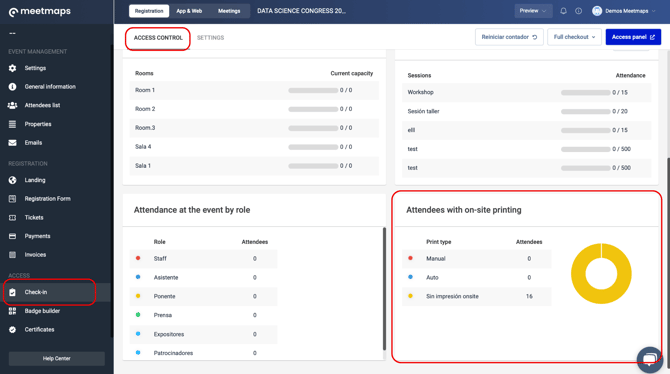Image resolution: width=670 pixels, height=374 pixels.
Task: Click the Payments card icon
Action: (x=12, y=236)
